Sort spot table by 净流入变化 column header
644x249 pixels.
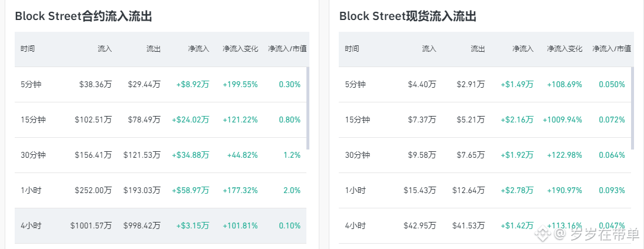(565, 49)
